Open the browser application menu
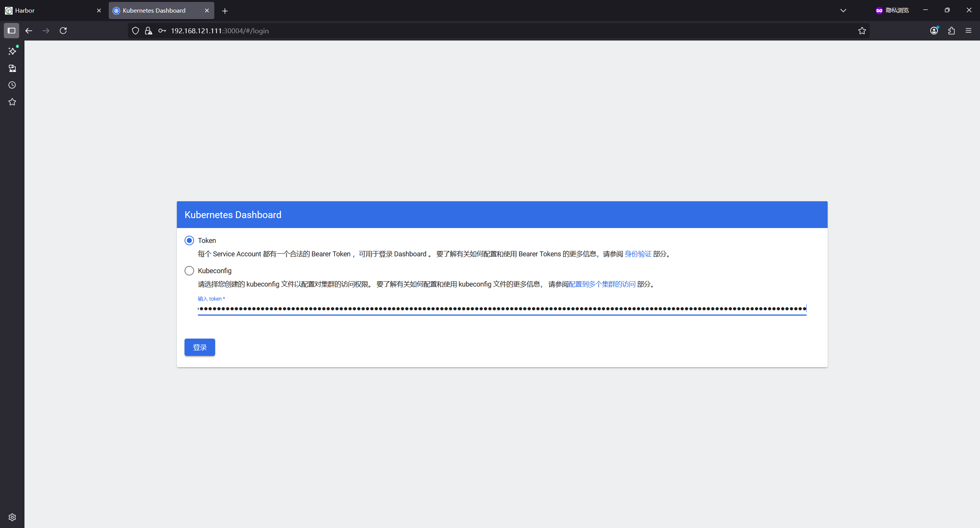Image resolution: width=980 pixels, height=528 pixels. tap(969, 31)
